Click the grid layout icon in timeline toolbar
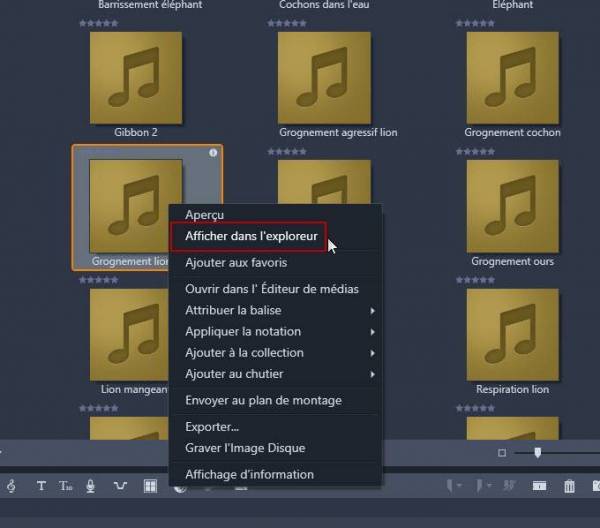The height and width of the screenshot is (528, 600). (150, 487)
